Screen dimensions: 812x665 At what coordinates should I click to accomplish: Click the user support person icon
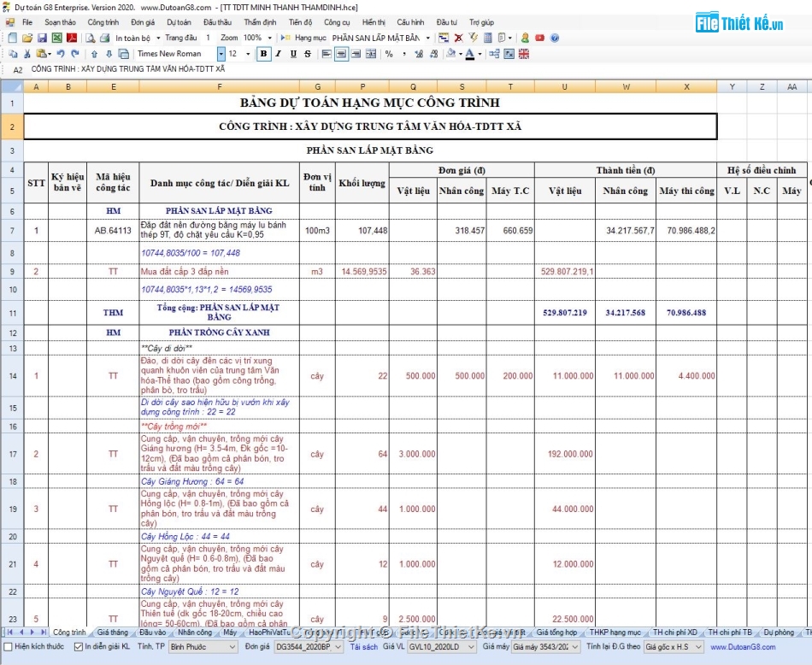525,38
